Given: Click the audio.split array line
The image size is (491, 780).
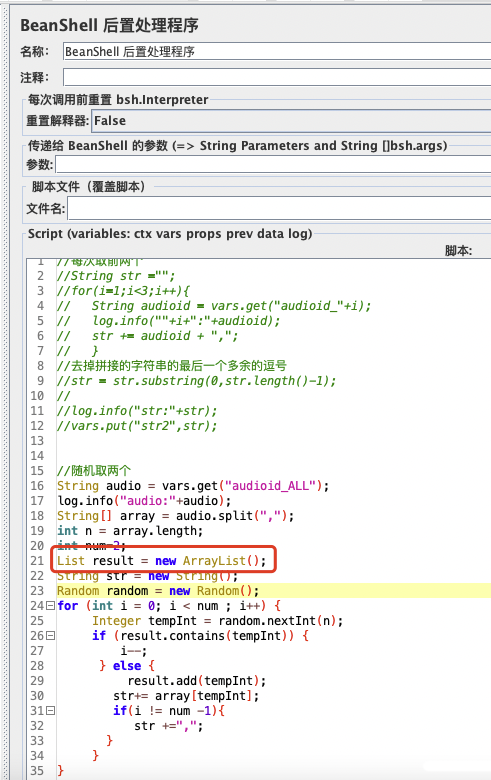Looking at the screenshot, I should pos(175,516).
